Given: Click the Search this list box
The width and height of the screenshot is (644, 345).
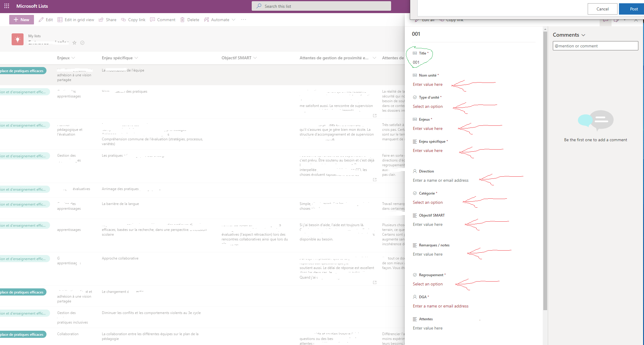Looking at the screenshot, I should click(321, 6).
